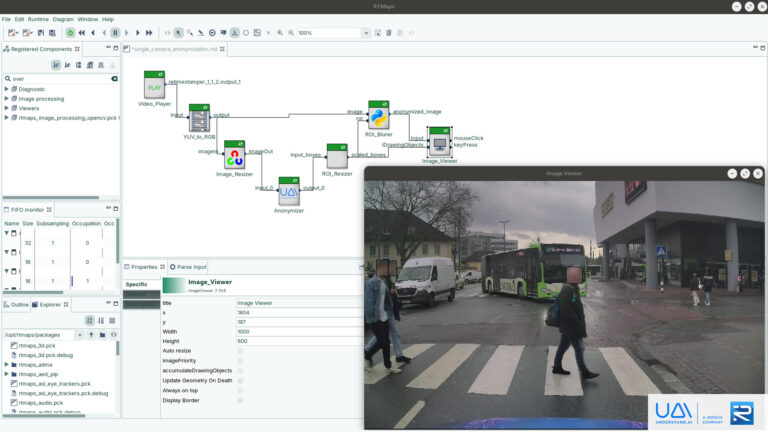Toggle the Display Border checkbox
Screen dimensions: 768x432
[240, 401]
